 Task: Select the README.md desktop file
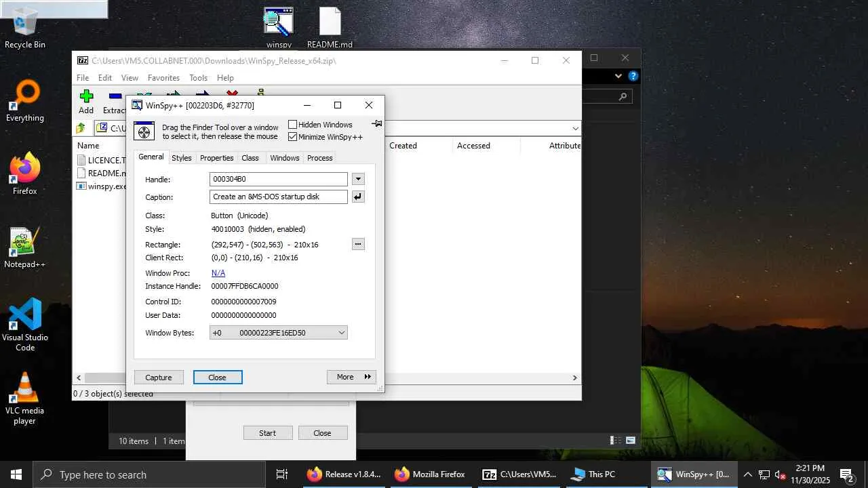[330, 28]
